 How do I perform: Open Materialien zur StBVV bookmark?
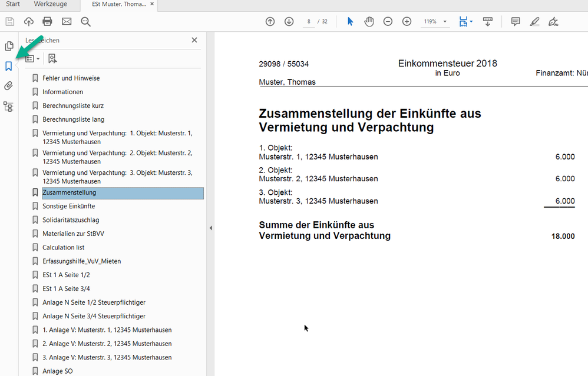coord(73,234)
